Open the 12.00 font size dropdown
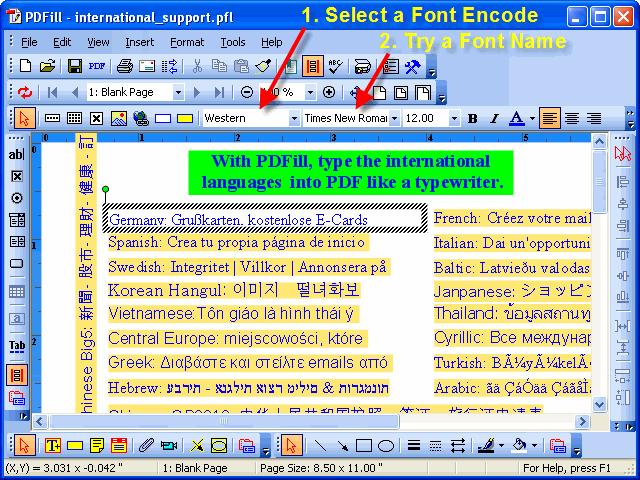Screen dimensions: 640x480 (454, 119)
